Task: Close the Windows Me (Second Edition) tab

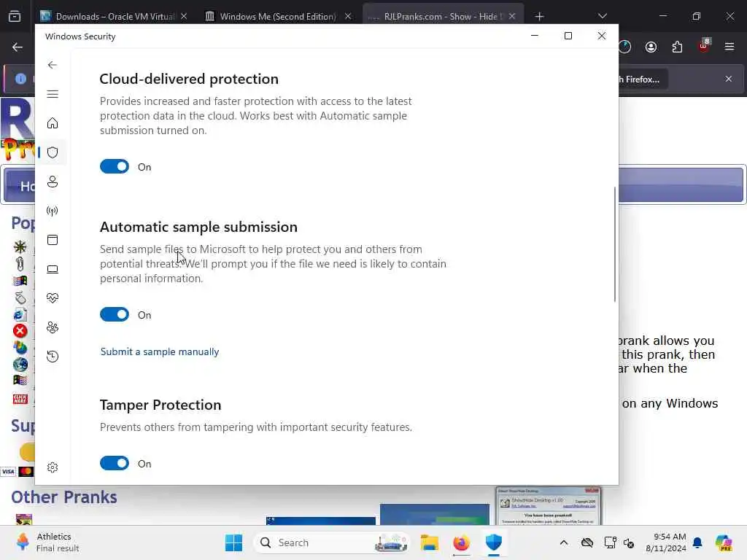Action: [x=348, y=16]
